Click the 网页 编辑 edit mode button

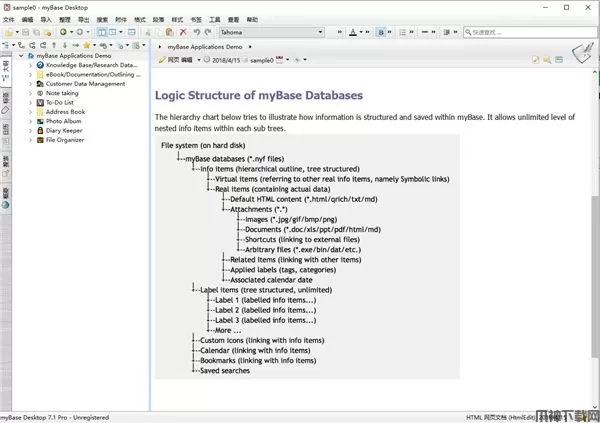(x=178, y=60)
